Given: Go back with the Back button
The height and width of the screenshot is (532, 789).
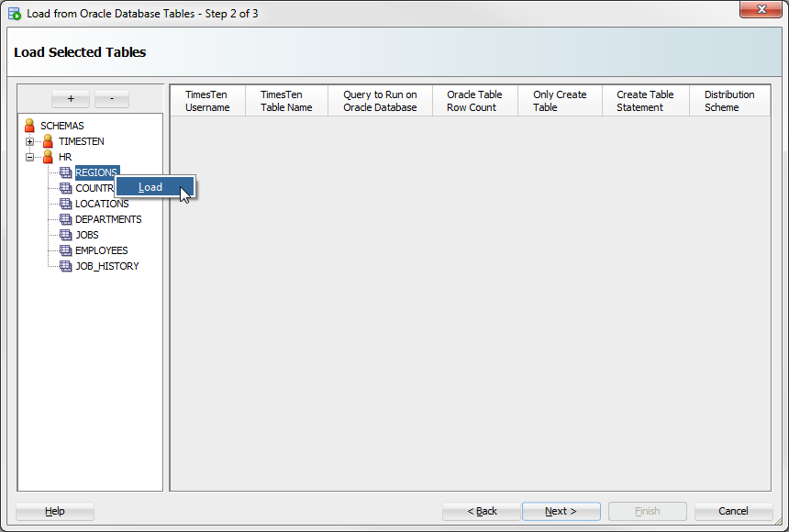Looking at the screenshot, I should (482, 511).
